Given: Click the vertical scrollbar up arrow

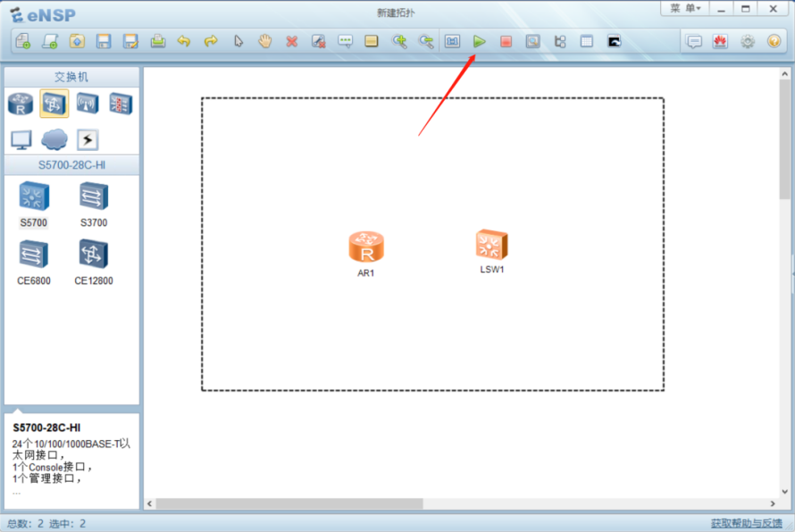Looking at the screenshot, I should (784, 74).
